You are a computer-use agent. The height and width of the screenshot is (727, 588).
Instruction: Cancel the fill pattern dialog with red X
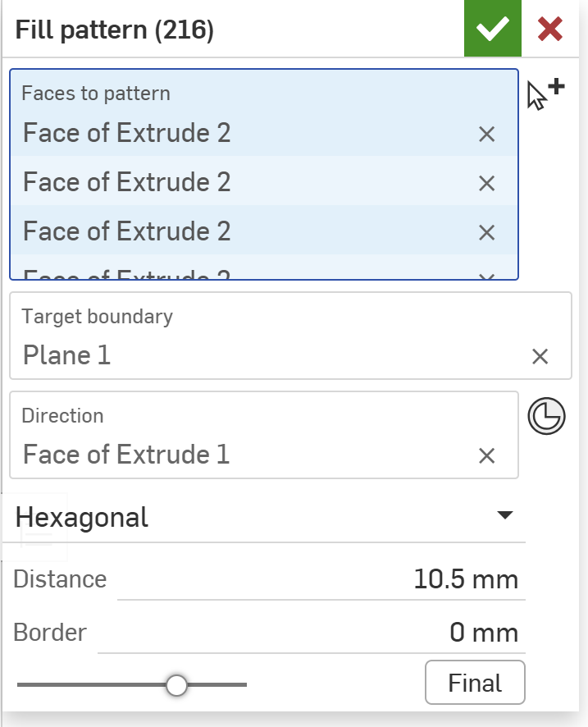[549, 30]
